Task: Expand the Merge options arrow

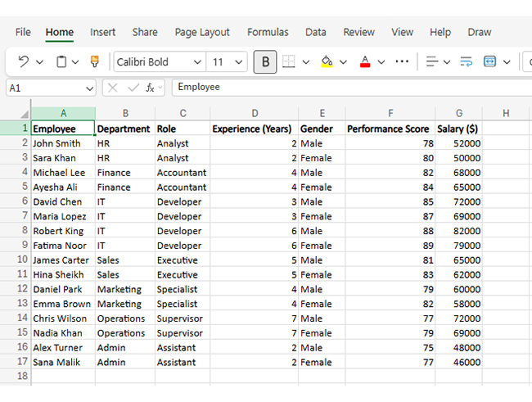Action: pos(507,62)
